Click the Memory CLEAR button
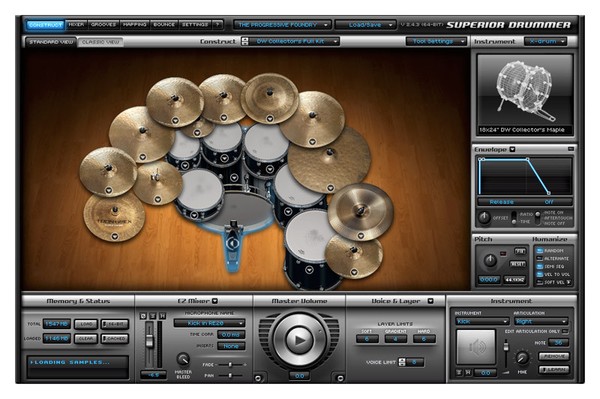The height and width of the screenshot is (399, 600). (86, 339)
